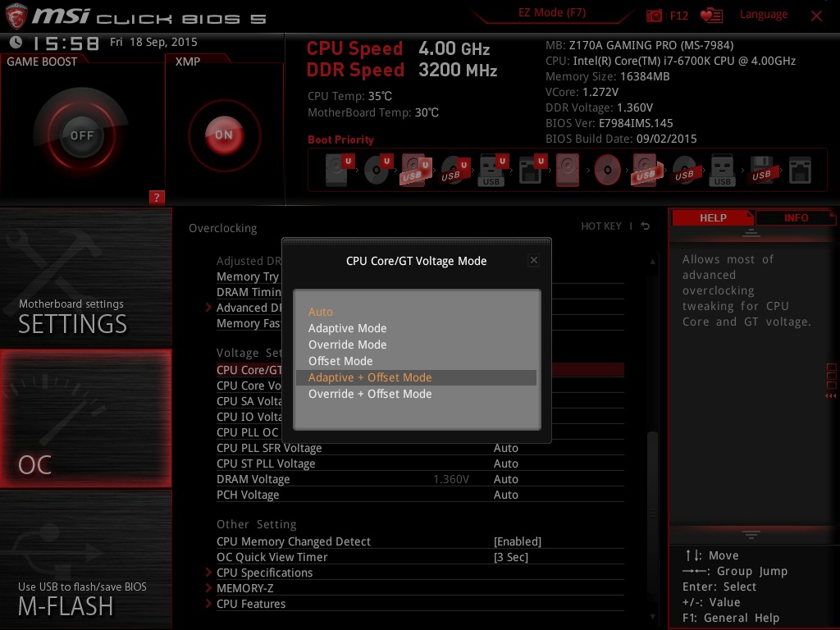The image size is (840, 630).
Task: Select the red legacy CD/DVD boot icon
Action: pos(608,171)
